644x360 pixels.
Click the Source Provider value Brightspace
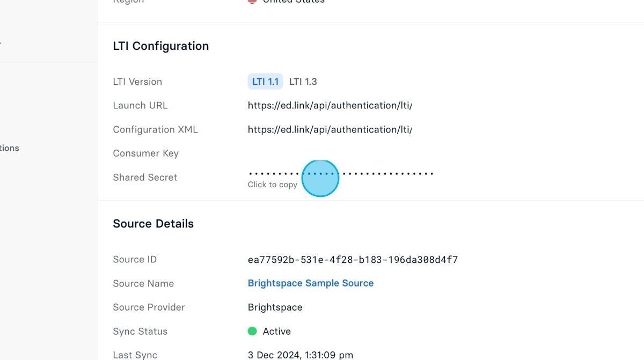coord(275,307)
